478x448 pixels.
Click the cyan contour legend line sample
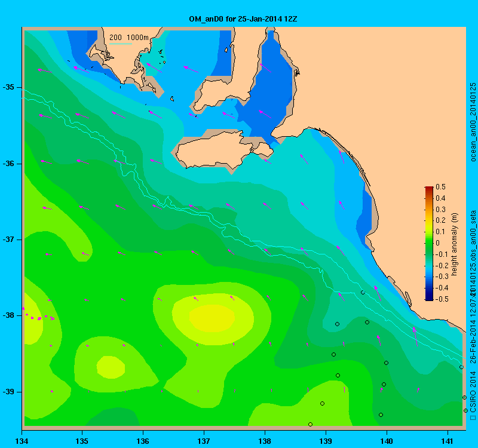(x=121, y=44)
